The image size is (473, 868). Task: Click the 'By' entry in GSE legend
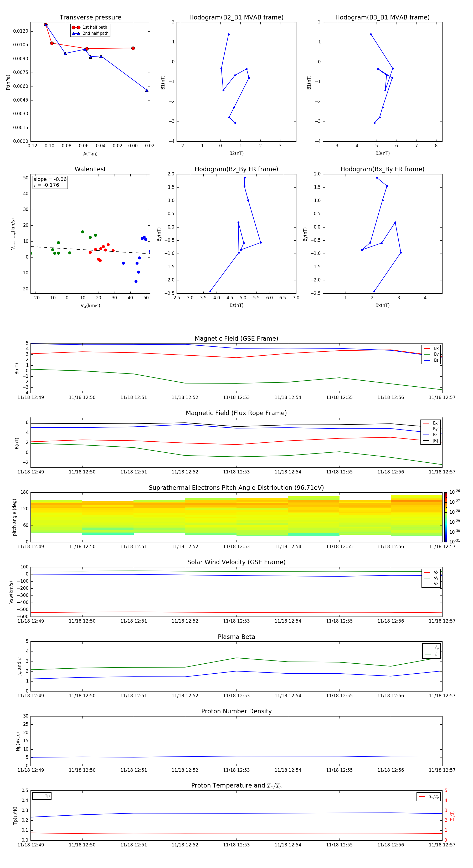pos(431,355)
